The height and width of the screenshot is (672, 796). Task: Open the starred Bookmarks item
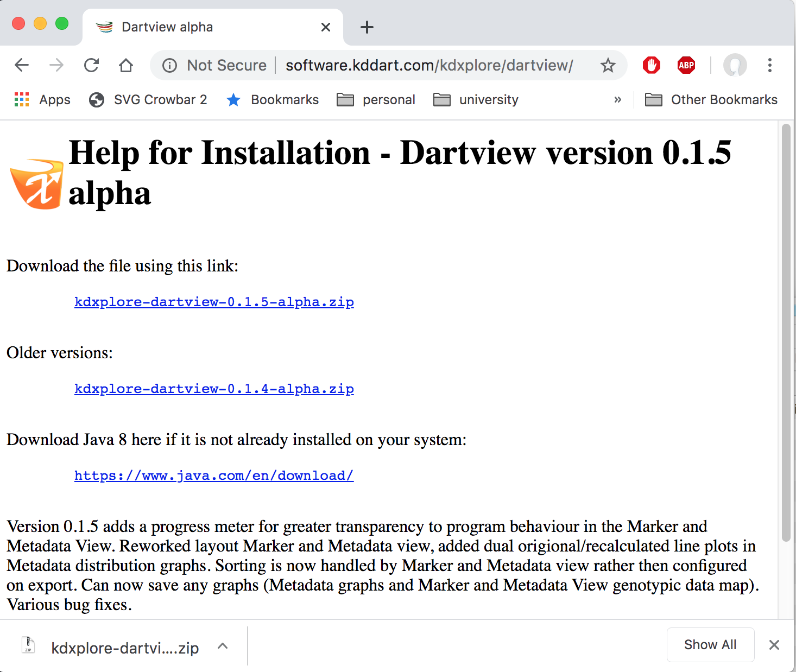(273, 100)
